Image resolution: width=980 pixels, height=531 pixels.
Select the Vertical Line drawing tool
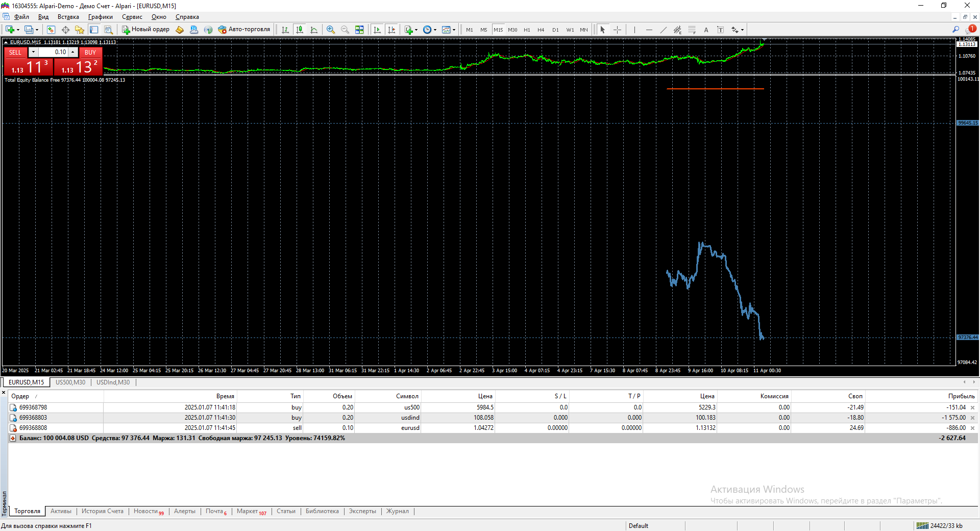(634, 30)
